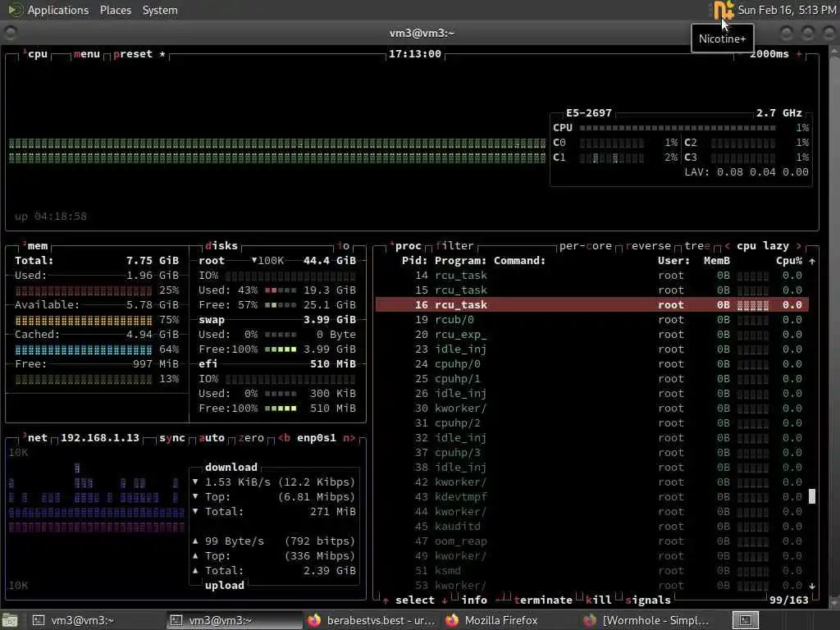The image size is (840, 630).
Task: Toggle the cpu box label
Action: (x=37, y=54)
